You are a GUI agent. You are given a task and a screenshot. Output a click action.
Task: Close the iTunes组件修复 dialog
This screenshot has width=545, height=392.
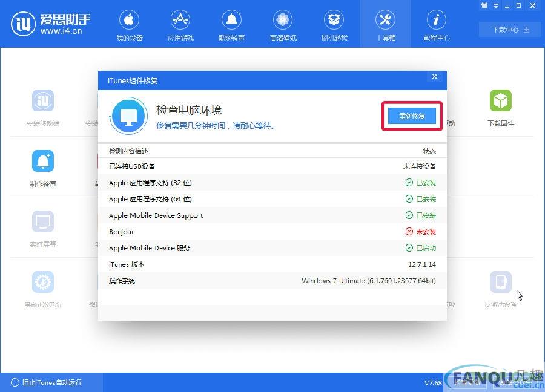tap(434, 76)
